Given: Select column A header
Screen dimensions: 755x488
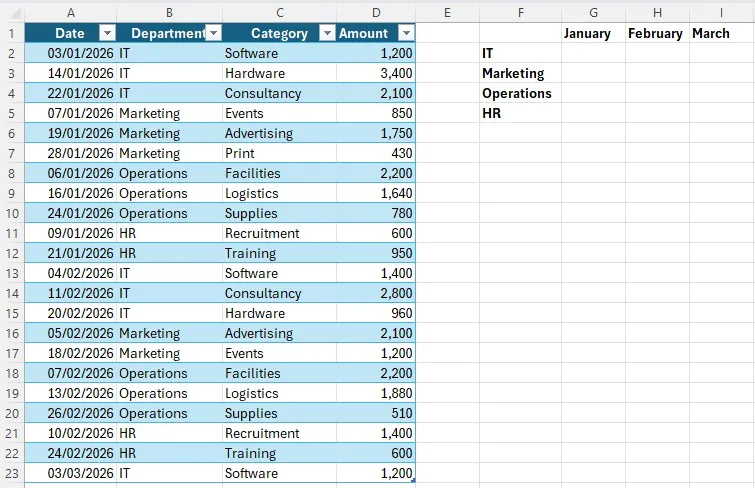Looking at the screenshot, I should click(70, 13).
